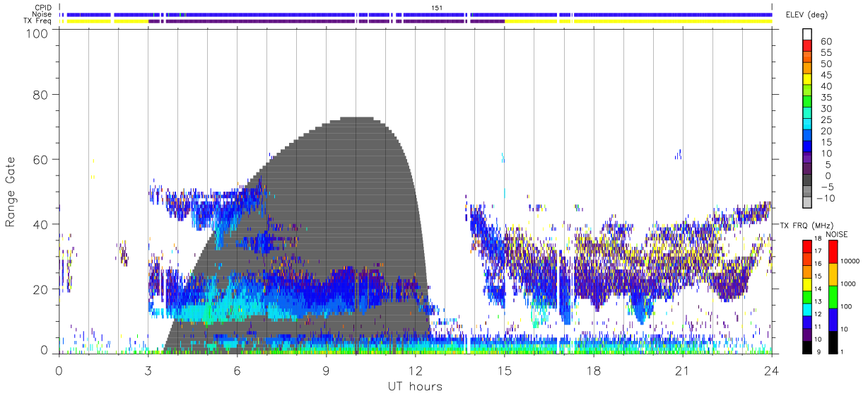Viewport: 868px width, 401px height.
Task: Select the 'UT hours' x-axis label
Action: click(415, 386)
